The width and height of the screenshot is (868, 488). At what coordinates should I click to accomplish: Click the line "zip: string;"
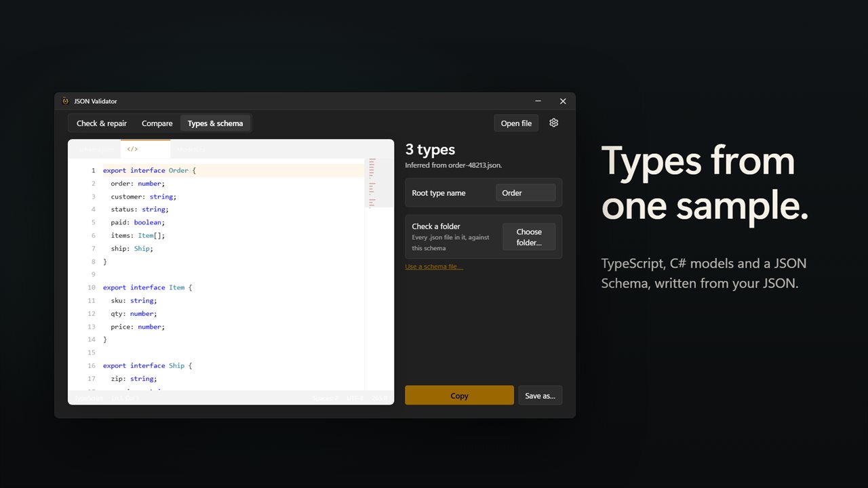[134, 379]
